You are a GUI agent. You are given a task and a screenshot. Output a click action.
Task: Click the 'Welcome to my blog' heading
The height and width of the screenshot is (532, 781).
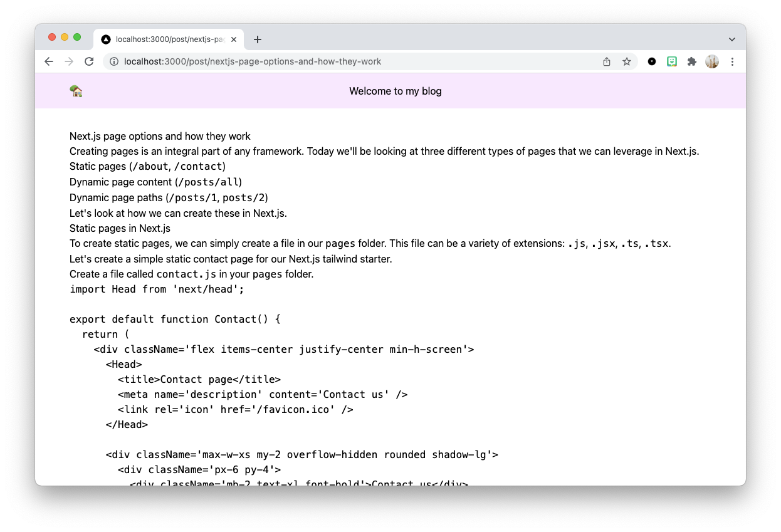[x=396, y=91]
